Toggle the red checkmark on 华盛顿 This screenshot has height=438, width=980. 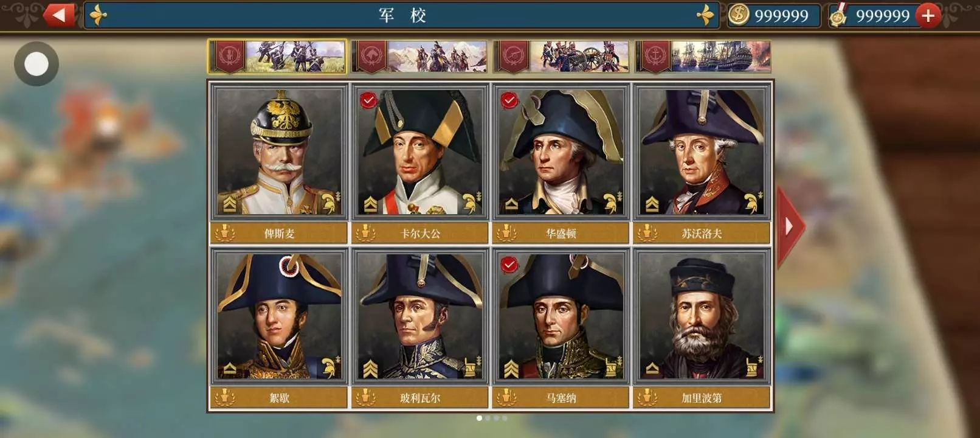click(509, 100)
